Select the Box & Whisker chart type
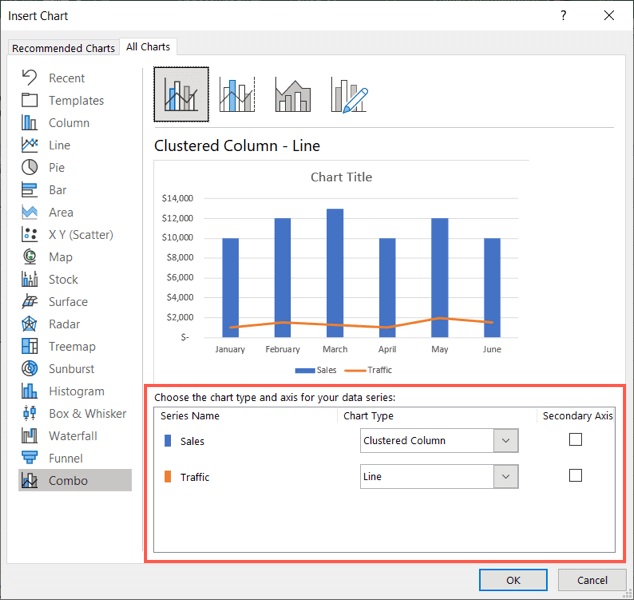Image resolution: width=634 pixels, height=600 pixels. point(87,413)
